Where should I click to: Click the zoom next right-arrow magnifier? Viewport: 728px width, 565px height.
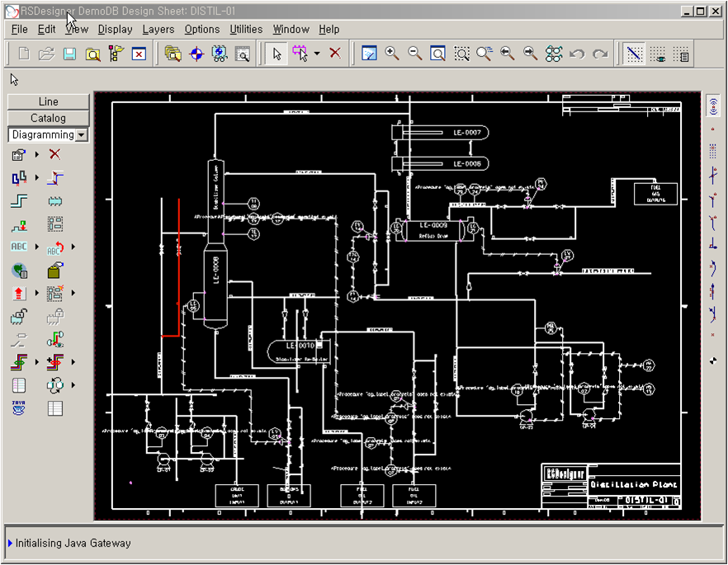click(531, 54)
